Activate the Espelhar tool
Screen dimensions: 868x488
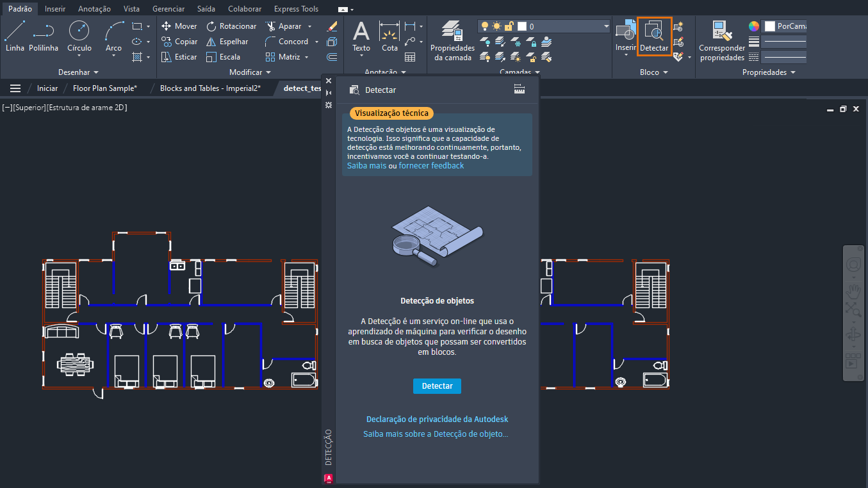tap(227, 42)
